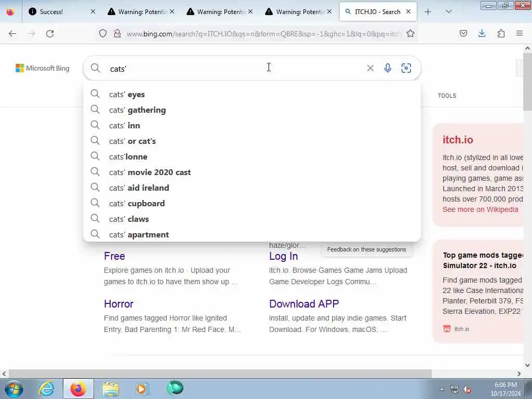532x399 pixels.
Task: Open Windows Explorer folder from taskbar
Action: click(x=111, y=389)
